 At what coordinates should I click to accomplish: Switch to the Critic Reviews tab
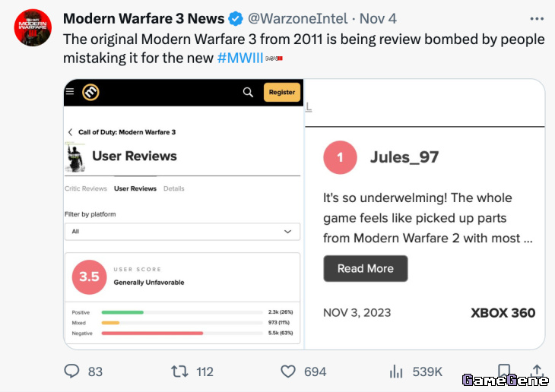86,188
